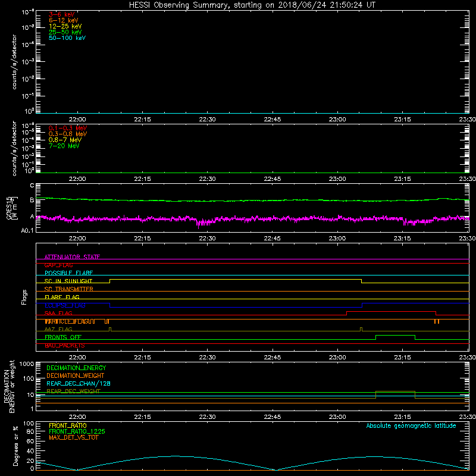Click the green GOES15 flux curve
Image resolution: width=476 pixels, height=476 pixels.
click(252, 201)
